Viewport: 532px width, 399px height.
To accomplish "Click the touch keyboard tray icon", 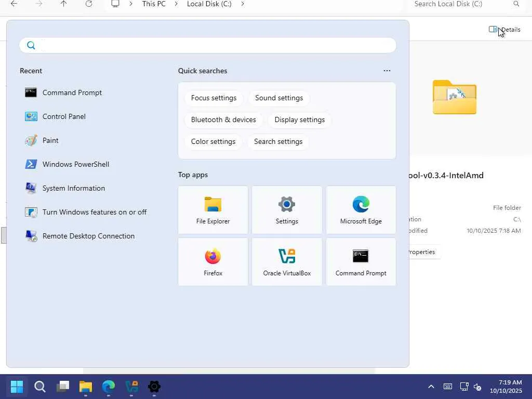I will pos(447,387).
